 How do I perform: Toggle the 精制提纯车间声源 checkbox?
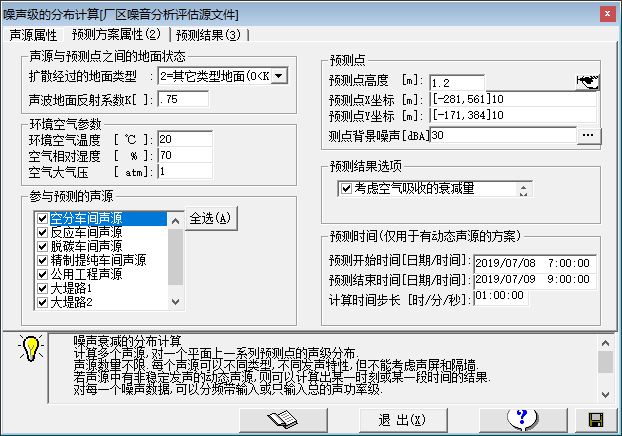coord(42,260)
